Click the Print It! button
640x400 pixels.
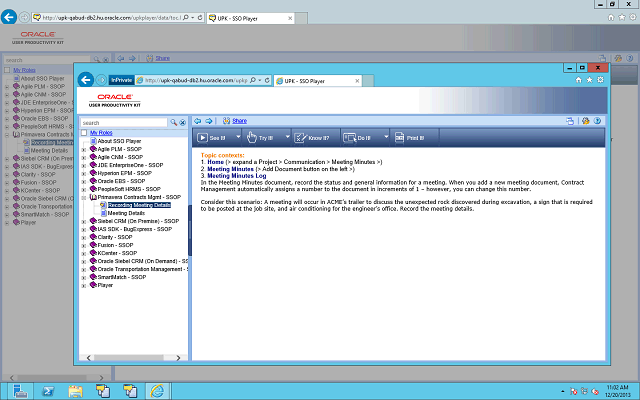click(413, 137)
